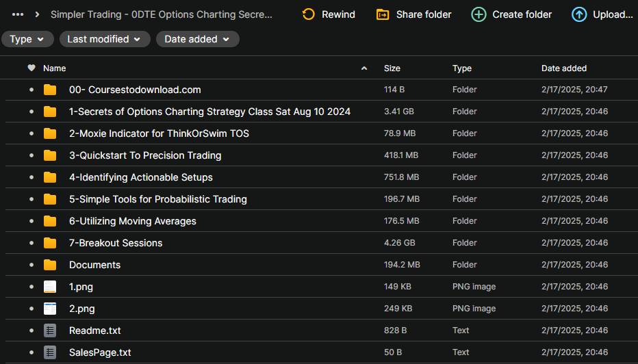Toggle favorite dot for 5-Simple Tools row
This screenshot has width=638, height=364.
(x=31, y=199)
